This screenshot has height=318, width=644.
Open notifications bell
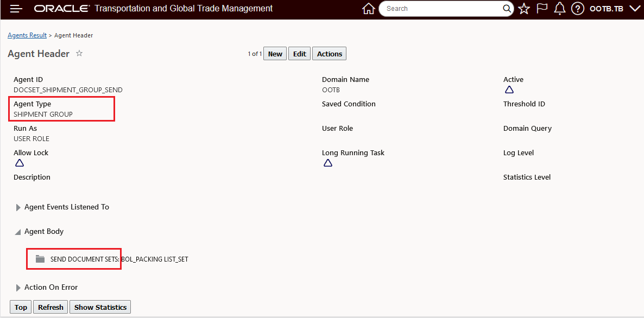click(x=559, y=9)
